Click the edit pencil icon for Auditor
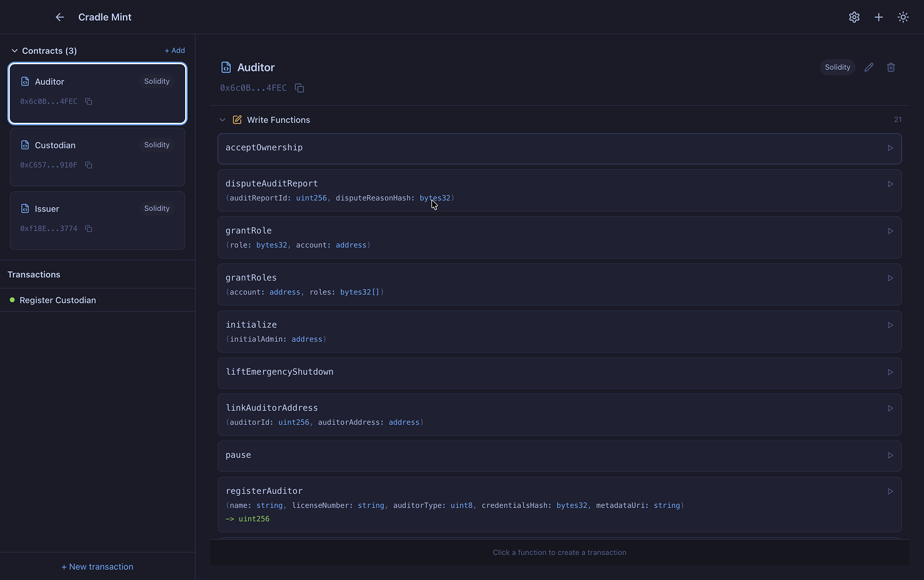This screenshot has height=580, width=924. pos(869,67)
